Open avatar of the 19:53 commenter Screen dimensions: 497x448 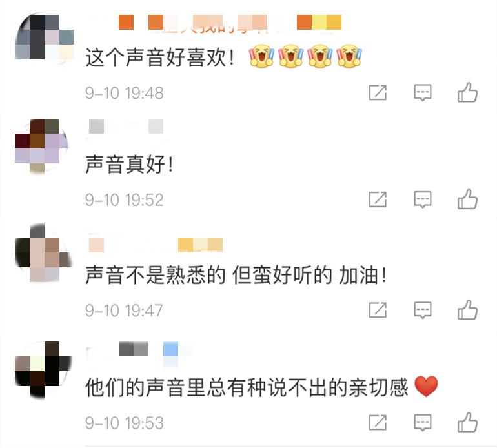coord(43,369)
